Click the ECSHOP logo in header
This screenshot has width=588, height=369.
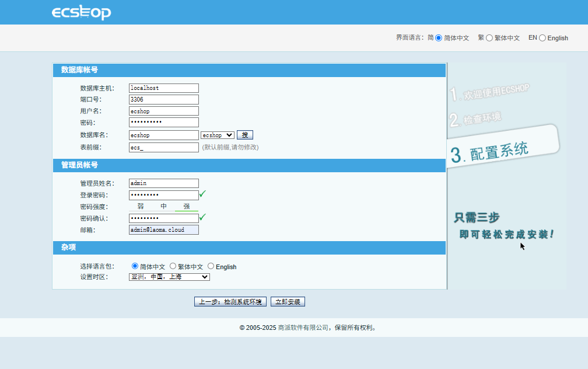coord(82,12)
